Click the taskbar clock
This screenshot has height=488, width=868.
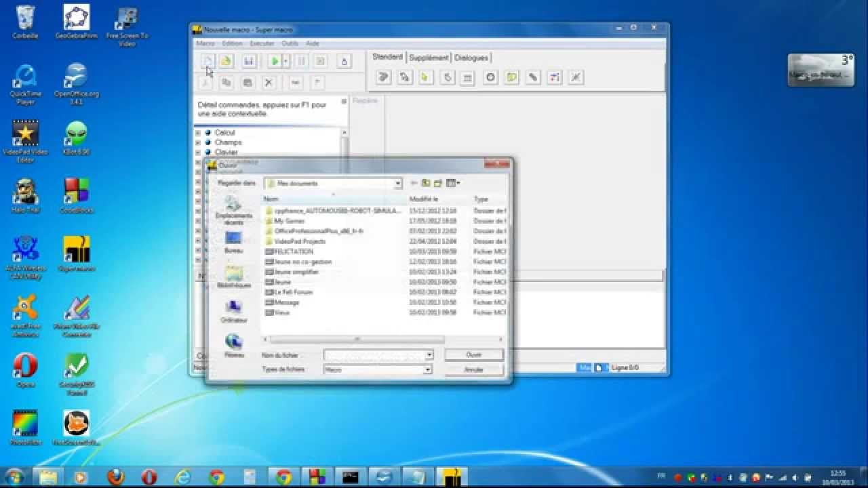[x=838, y=477]
